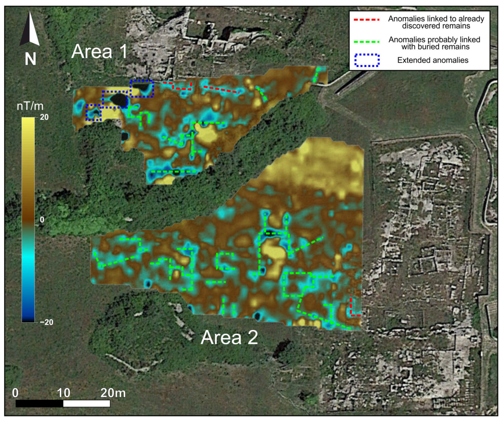
Task: Click the black segment of scale bar
Action: (x=39, y=404)
